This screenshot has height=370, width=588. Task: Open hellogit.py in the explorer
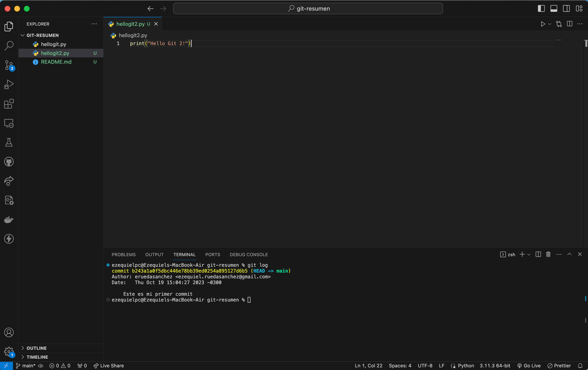tap(61, 44)
